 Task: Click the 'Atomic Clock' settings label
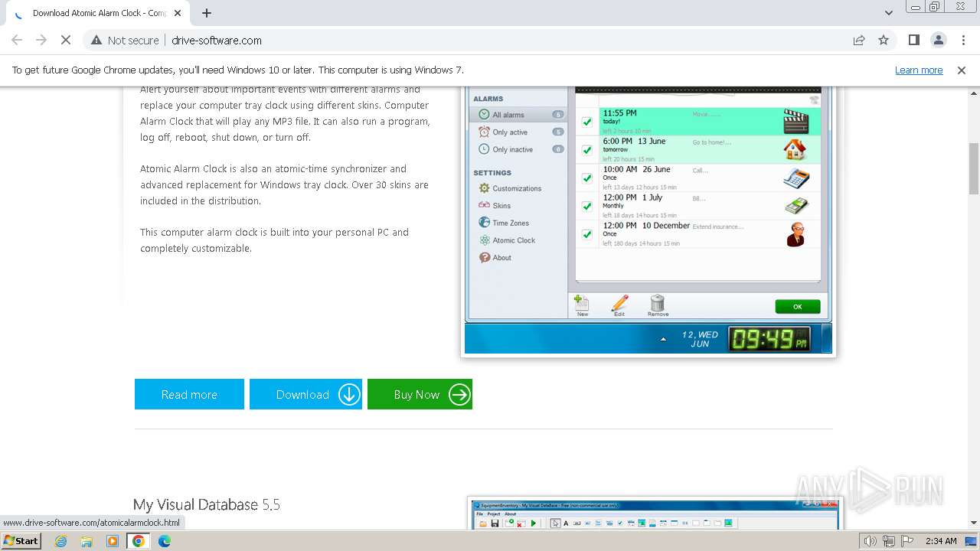tap(514, 240)
